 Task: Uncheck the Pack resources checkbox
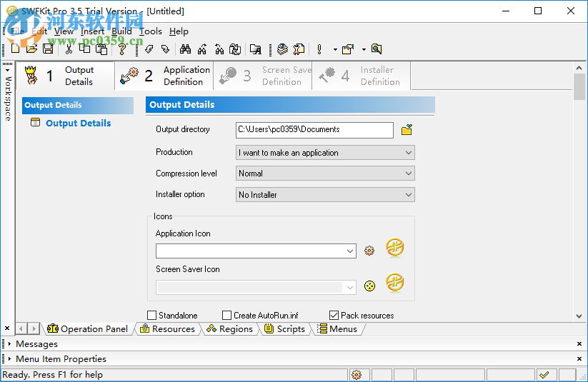(x=334, y=315)
